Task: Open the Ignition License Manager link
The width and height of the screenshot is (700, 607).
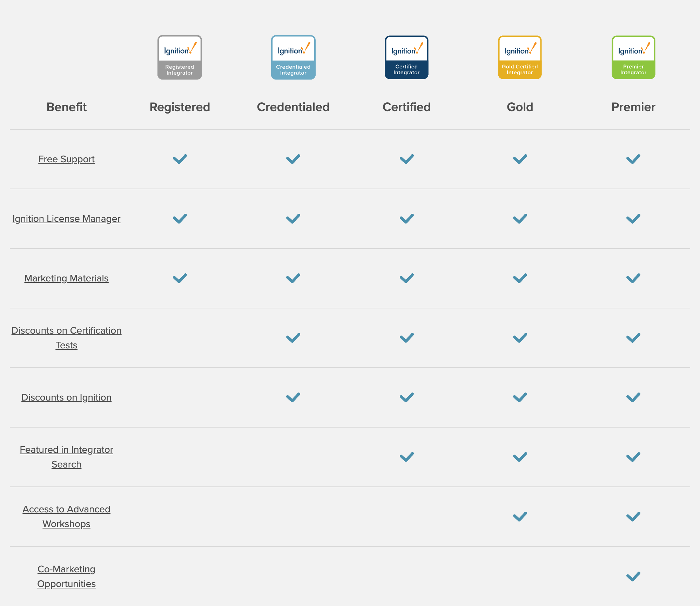Action: [66, 218]
